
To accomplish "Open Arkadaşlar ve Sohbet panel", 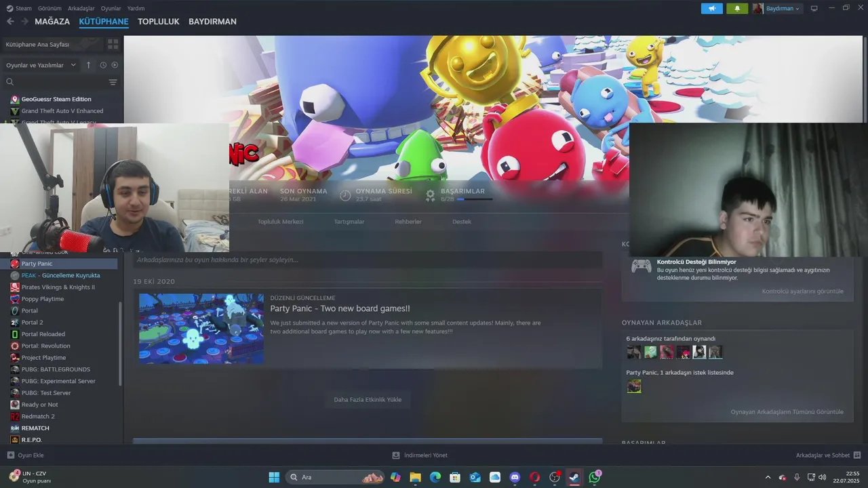I will pos(828,455).
